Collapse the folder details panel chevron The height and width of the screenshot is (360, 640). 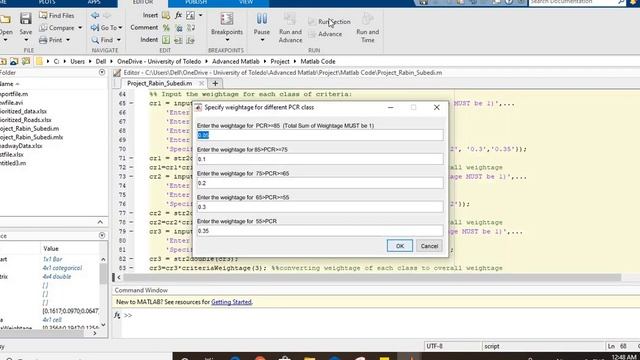tap(100, 222)
